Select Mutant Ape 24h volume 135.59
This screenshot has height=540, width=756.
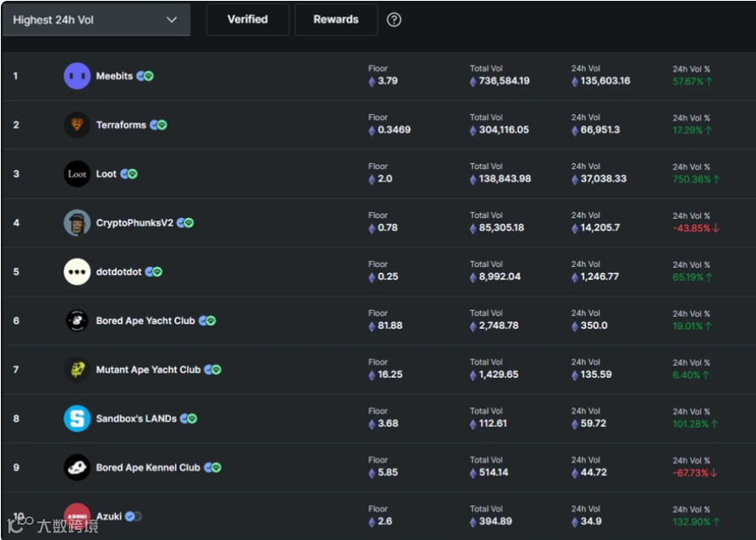pyautogui.click(x=596, y=374)
